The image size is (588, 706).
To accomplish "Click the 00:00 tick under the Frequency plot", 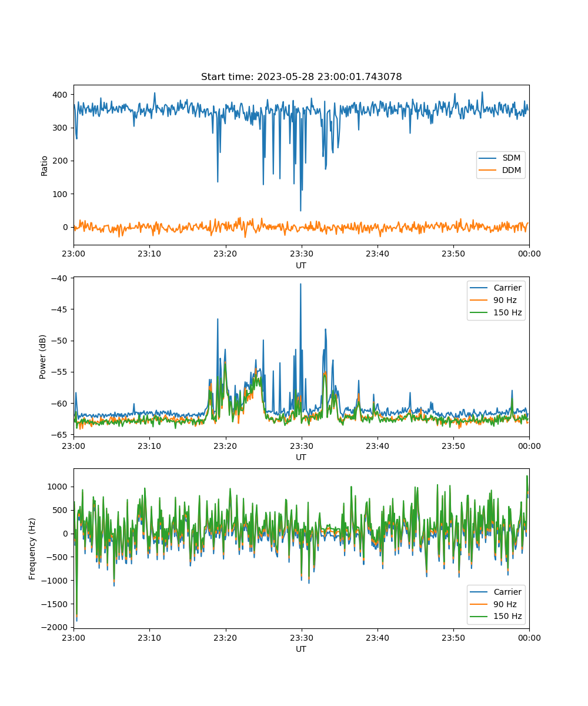I will (529, 637).
